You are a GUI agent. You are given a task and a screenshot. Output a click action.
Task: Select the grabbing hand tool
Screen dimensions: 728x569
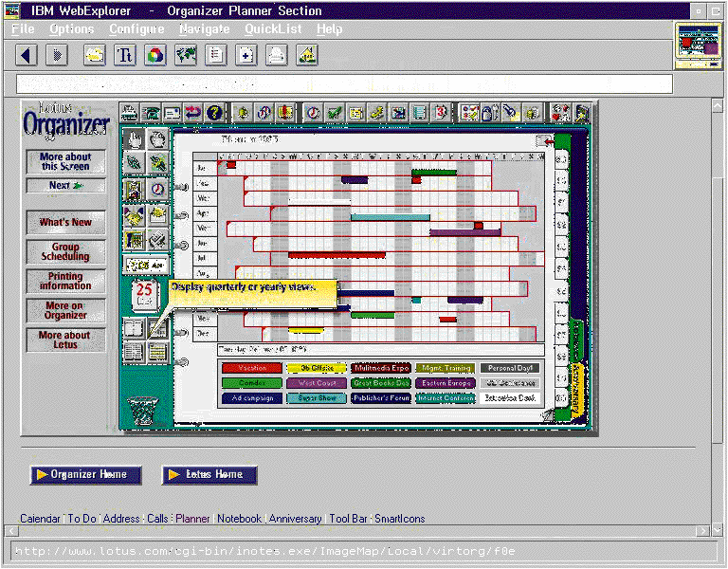[x=158, y=139]
